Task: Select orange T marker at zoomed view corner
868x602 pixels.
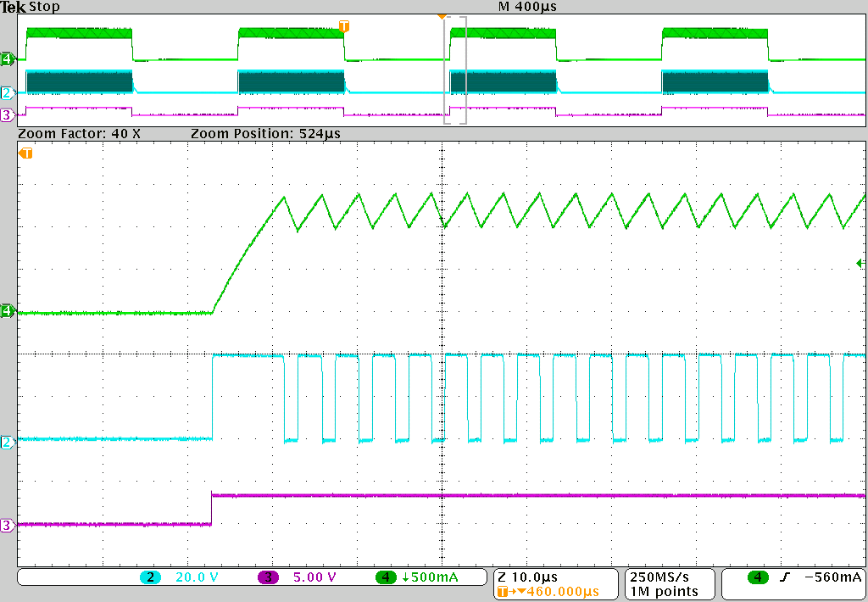Action: click(x=26, y=153)
